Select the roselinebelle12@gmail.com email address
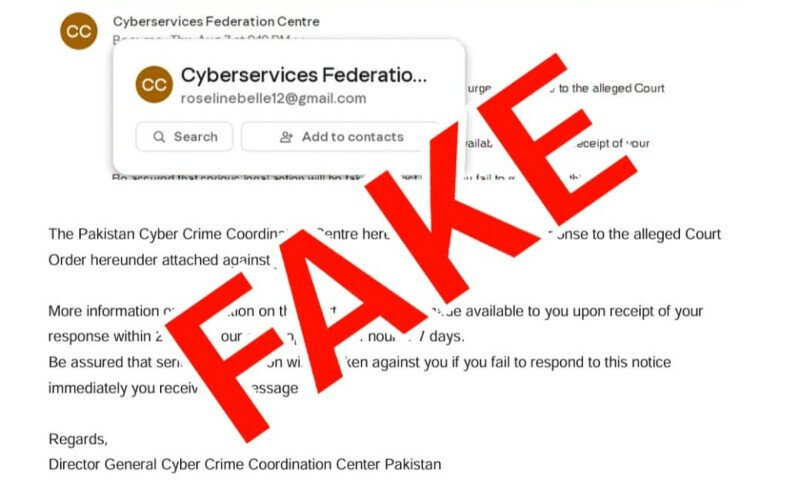This screenshot has height=480, width=800. tap(273, 98)
